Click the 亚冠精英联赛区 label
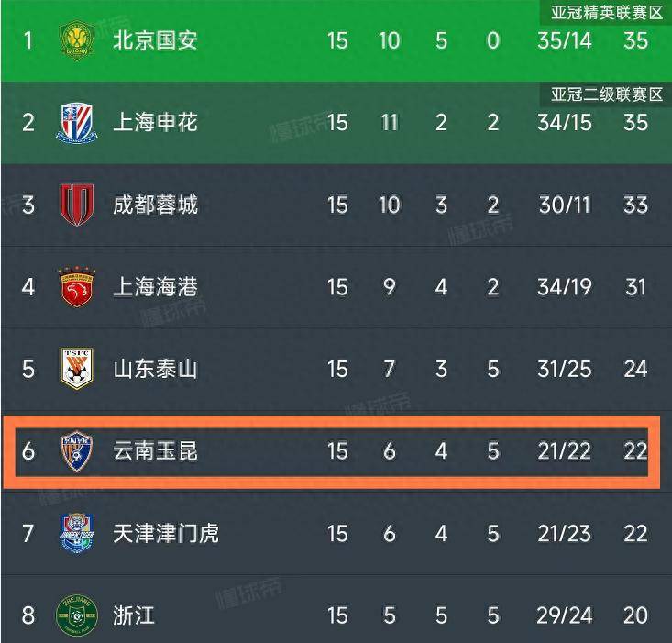Image resolution: width=672 pixels, height=643 pixels. 606,13
